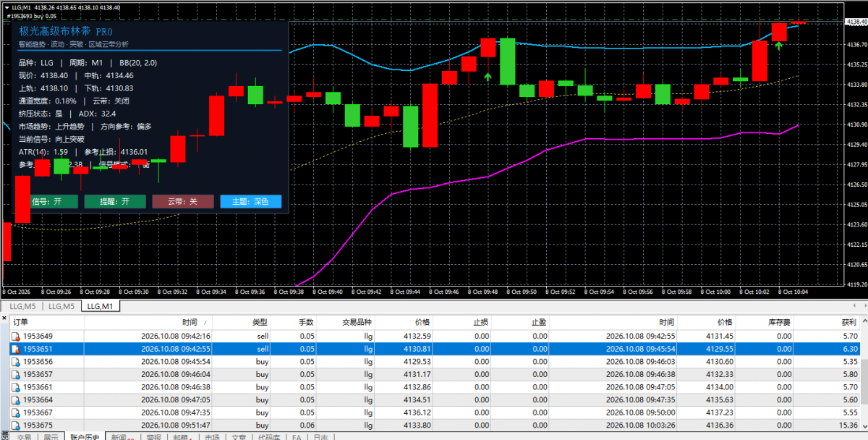
Task: Toggle the 云带: 关 cloud band button
Action: pos(182,202)
